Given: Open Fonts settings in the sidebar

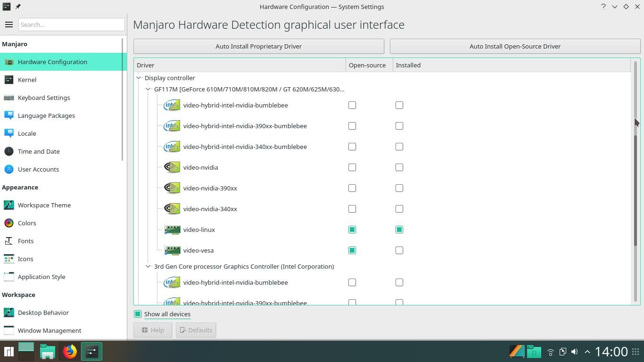Looking at the screenshot, I should pos(63,241).
